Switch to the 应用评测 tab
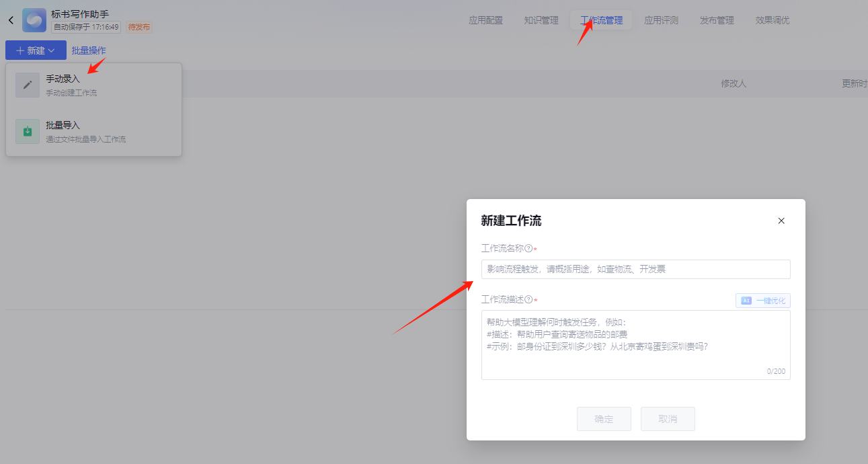The width and height of the screenshot is (868, 464). point(662,20)
